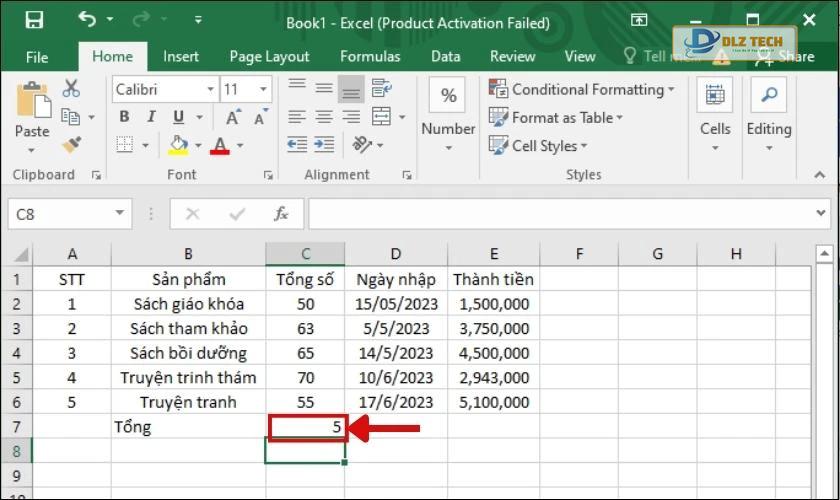Click Decrease Font Size icon
The width and height of the screenshot is (840, 500).
coord(260,117)
